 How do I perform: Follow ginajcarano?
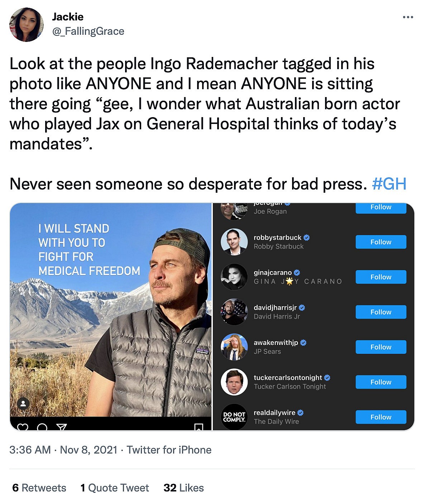(x=381, y=277)
